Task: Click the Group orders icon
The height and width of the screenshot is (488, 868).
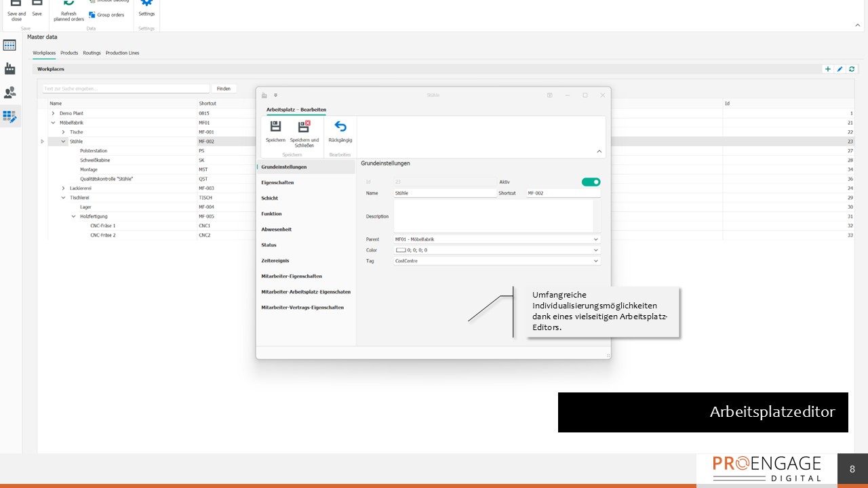Action: click(x=92, y=14)
